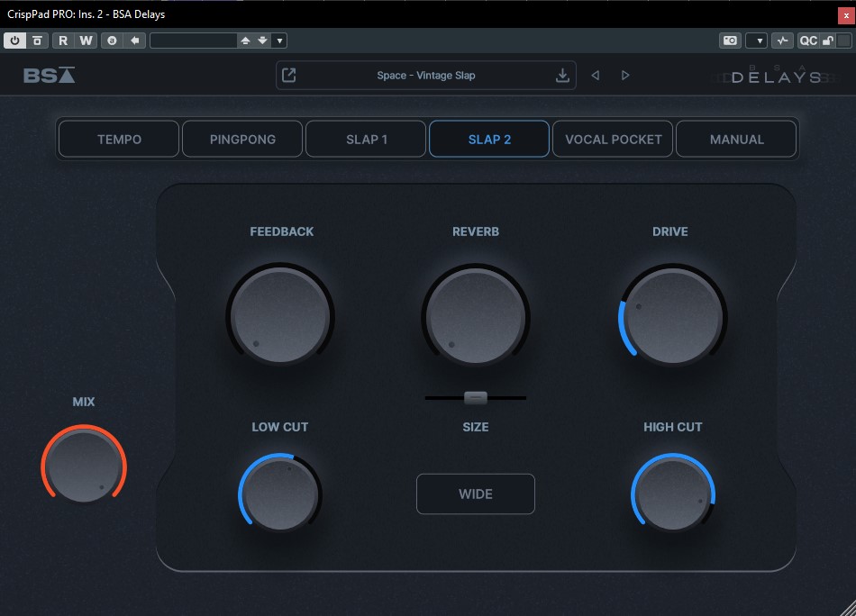Switch to the TEMPO tab
This screenshot has width=856, height=616.
[x=119, y=139]
